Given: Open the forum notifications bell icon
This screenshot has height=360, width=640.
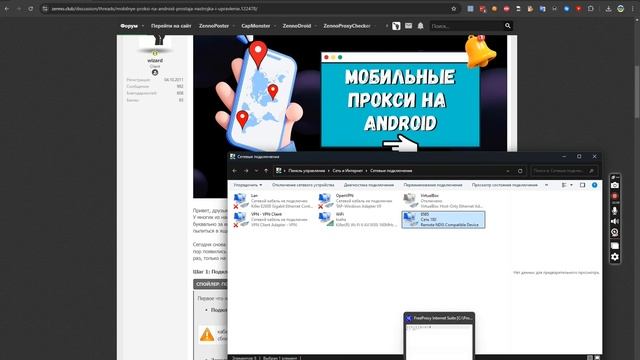Looking at the screenshot, I should pos(420,26).
